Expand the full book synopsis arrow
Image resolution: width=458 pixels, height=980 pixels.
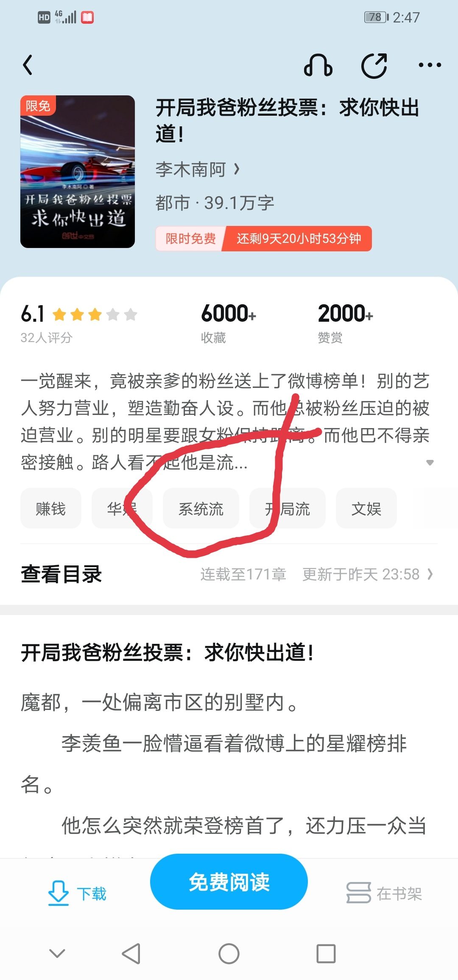click(430, 462)
